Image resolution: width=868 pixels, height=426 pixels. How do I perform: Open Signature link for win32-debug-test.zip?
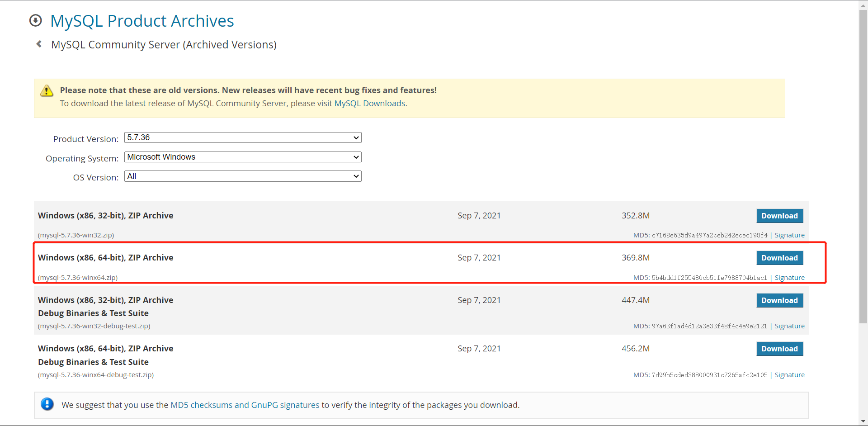coord(789,326)
